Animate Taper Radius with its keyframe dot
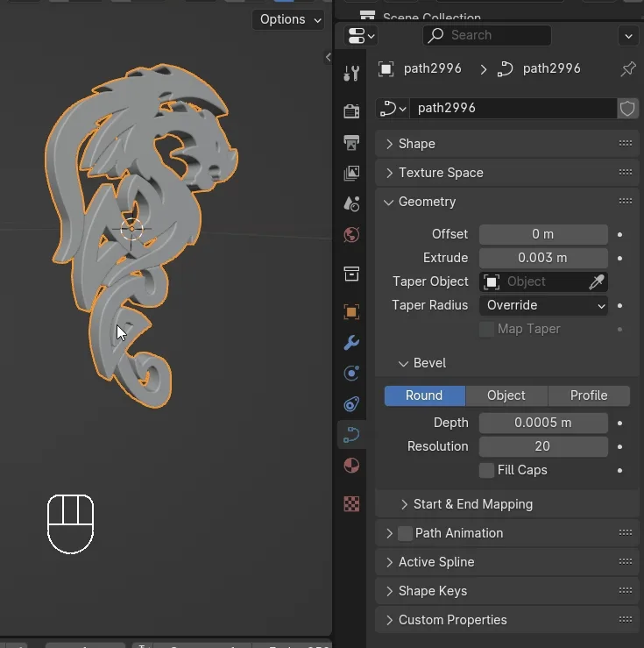 click(619, 306)
